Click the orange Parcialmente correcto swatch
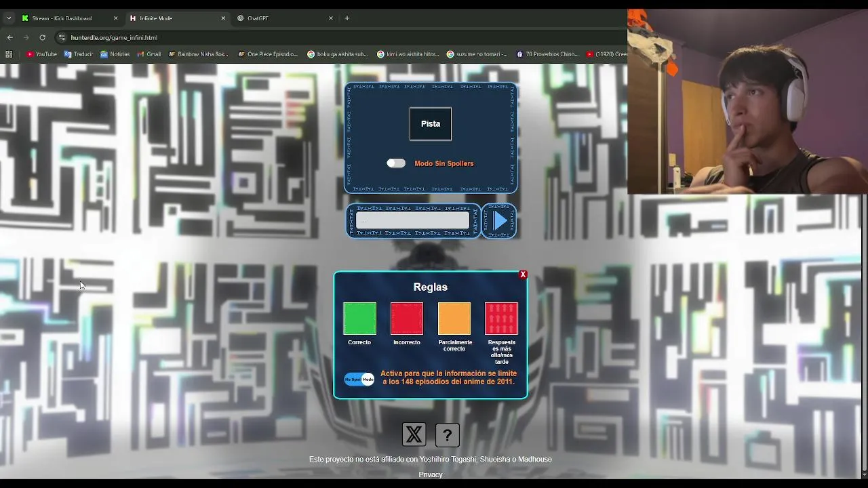The image size is (868, 488). [x=454, y=319]
